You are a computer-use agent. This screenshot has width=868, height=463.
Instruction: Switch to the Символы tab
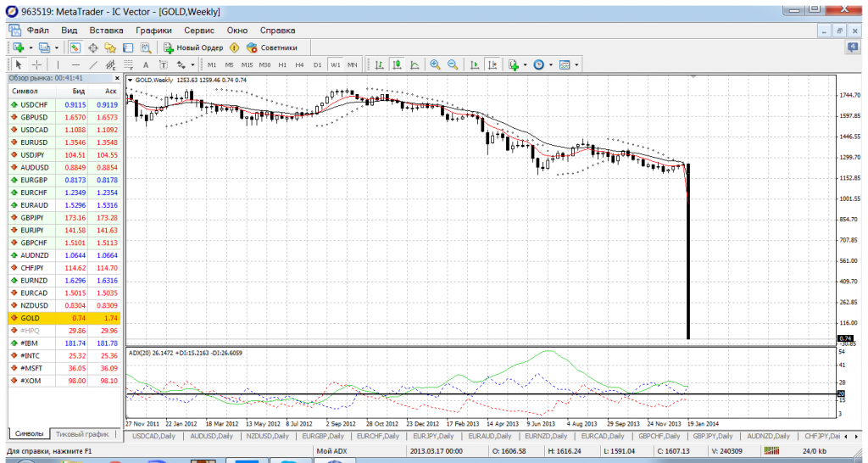click(29, 434)
